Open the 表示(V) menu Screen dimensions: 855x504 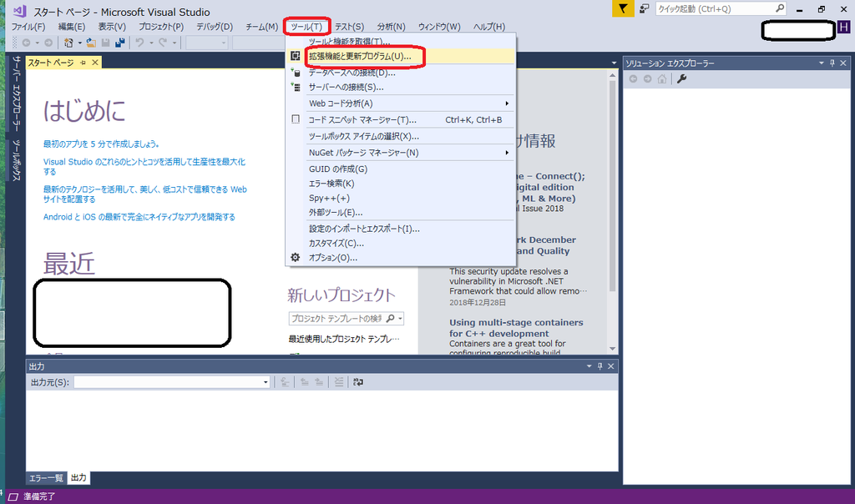point(112,26)
